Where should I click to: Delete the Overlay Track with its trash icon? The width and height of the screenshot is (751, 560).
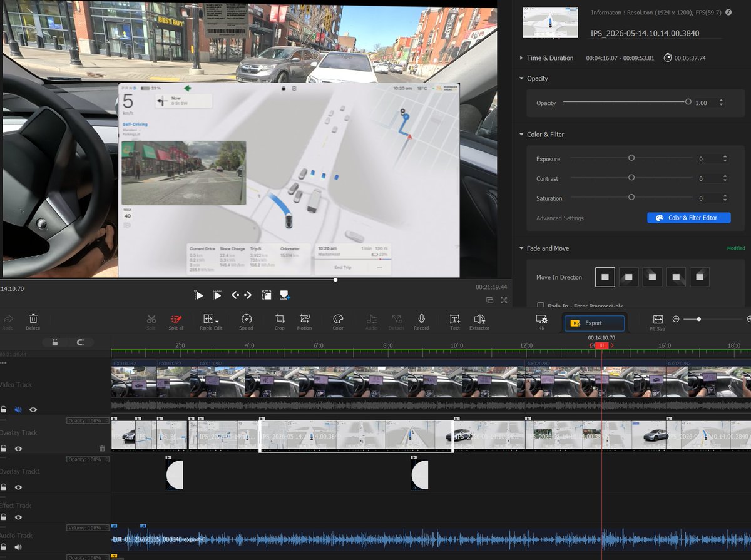(x=102, y=448)
